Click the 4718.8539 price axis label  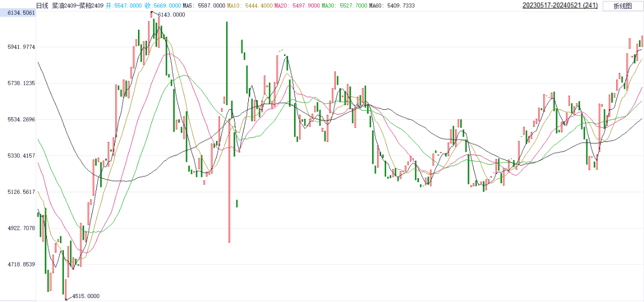tap(21, 264)
